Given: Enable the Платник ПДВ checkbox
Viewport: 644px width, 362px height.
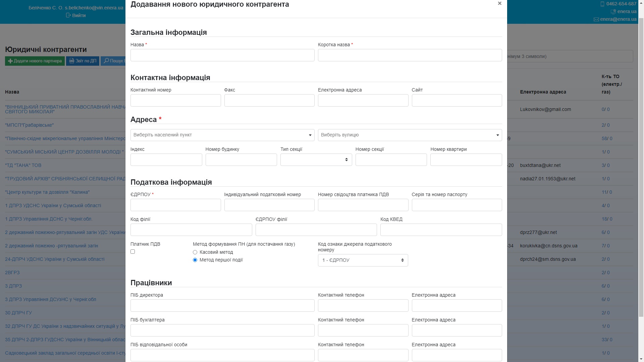Looking at the screenshot, I should (133, 252).
